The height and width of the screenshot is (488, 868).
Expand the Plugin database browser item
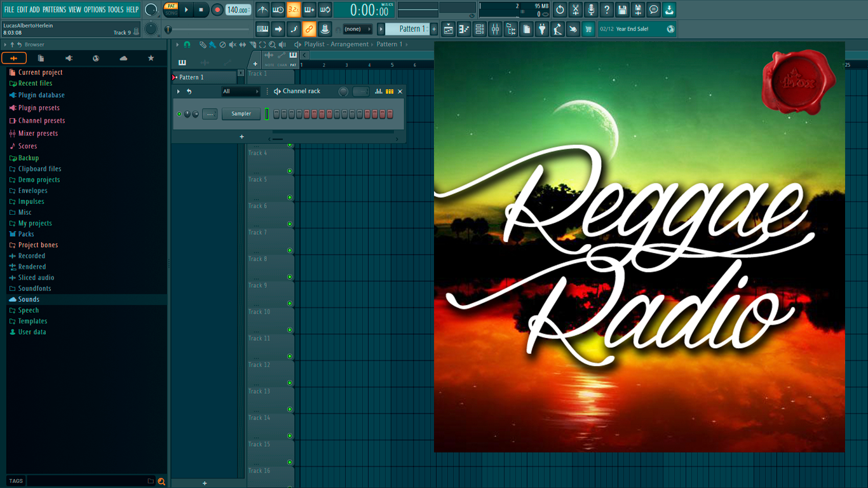tap(41, 95)
